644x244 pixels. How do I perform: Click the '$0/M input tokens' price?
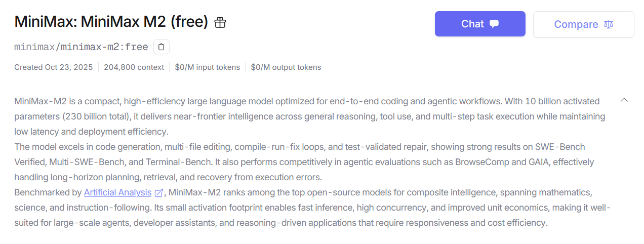pos(208,67)
